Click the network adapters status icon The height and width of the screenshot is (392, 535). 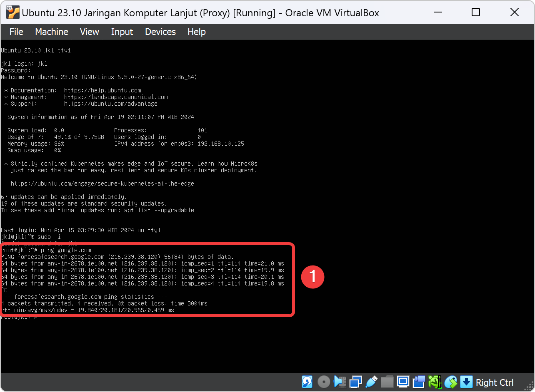[355, 382]
